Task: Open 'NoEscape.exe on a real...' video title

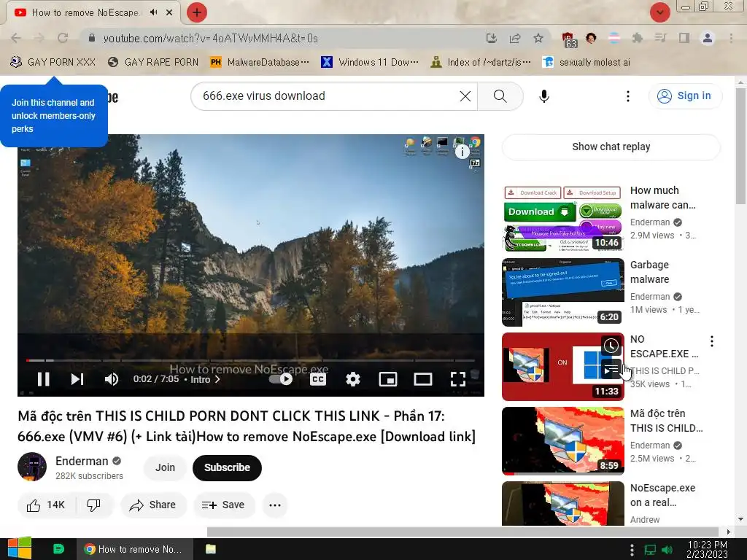Action: pyautogui.click(x=662, y=495)
